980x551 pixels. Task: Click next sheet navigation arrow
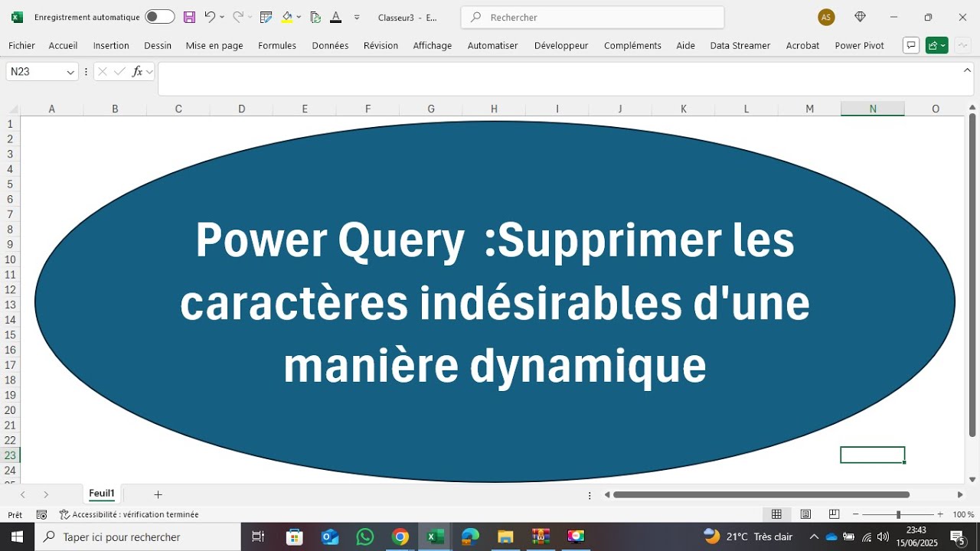(46, 494)
